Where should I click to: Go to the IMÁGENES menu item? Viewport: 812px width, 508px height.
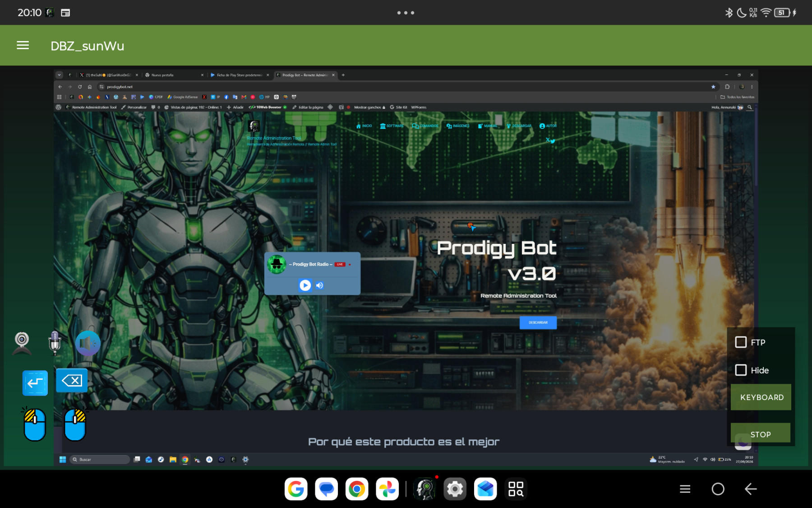click(458, 126)
